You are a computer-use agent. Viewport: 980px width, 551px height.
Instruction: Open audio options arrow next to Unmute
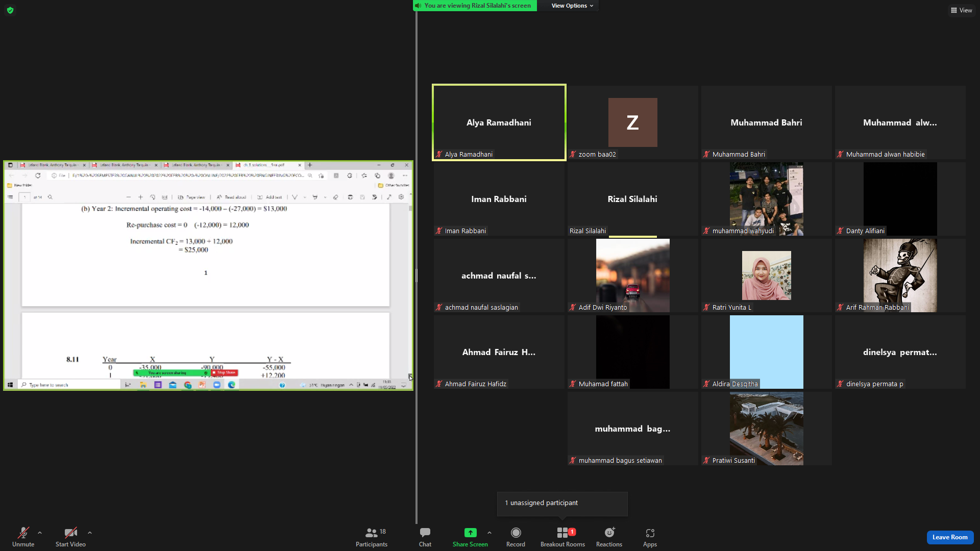coord(40,533)
